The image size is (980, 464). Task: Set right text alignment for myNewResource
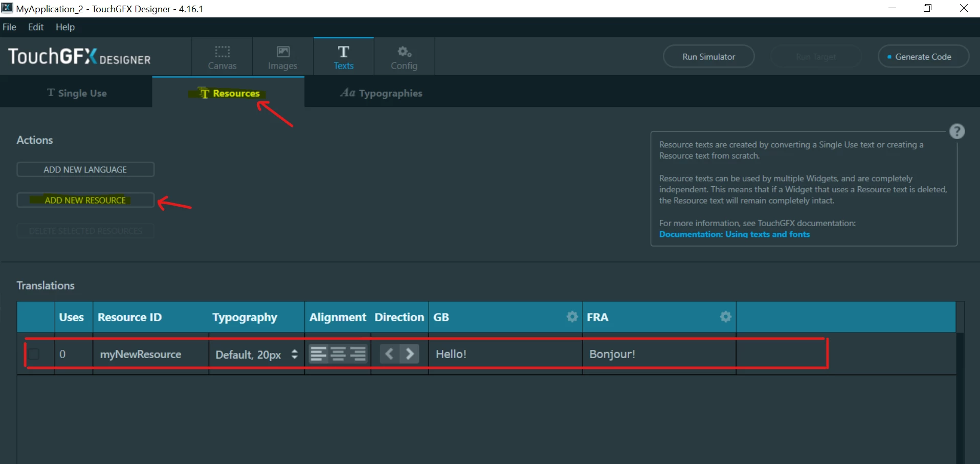pyautogui.click(x=358, y=354)
